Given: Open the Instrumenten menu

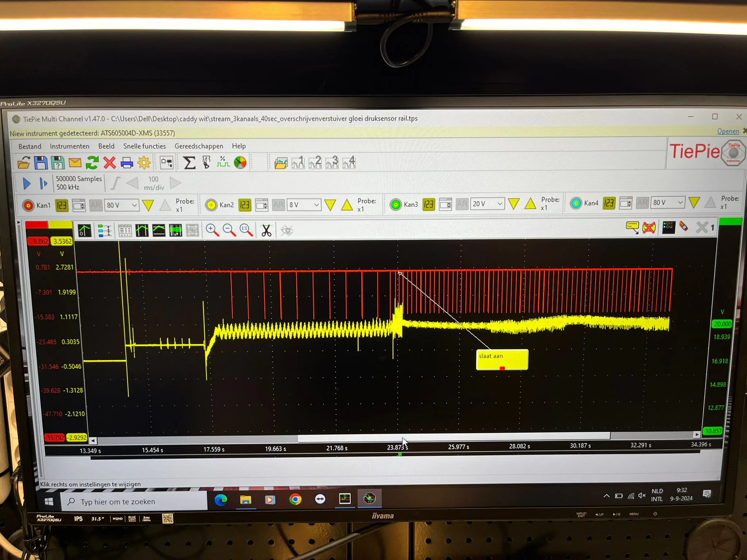Looking at the screenshot, I should click(x=69, y=146).
